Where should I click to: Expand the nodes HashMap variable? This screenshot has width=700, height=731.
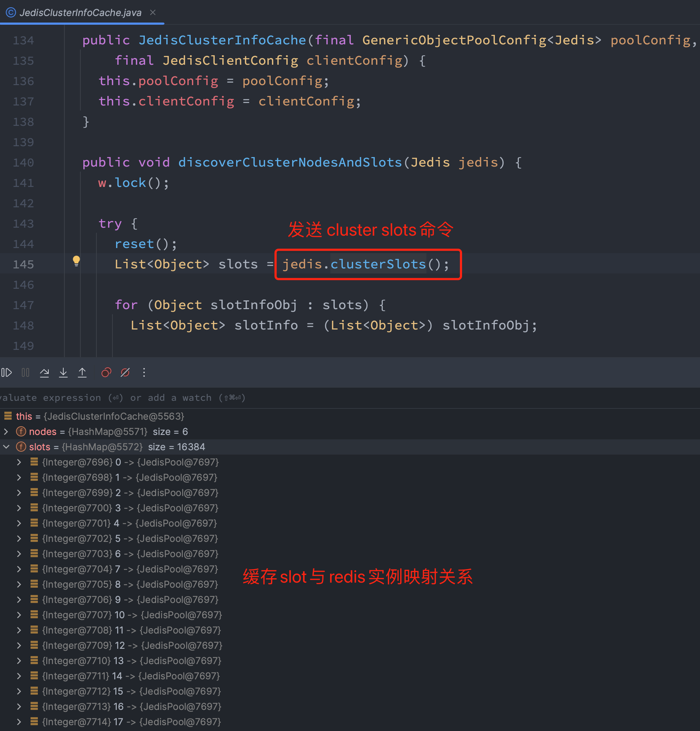[x=6, y=432]
